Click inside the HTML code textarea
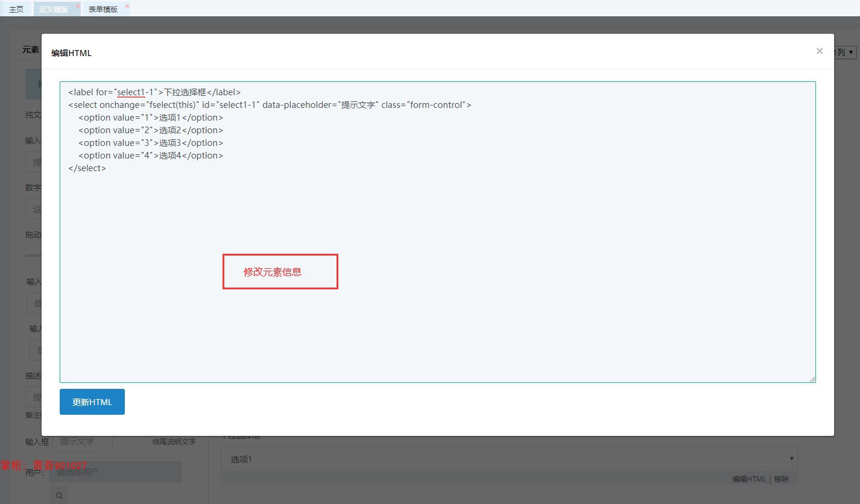 coord(438,232)
